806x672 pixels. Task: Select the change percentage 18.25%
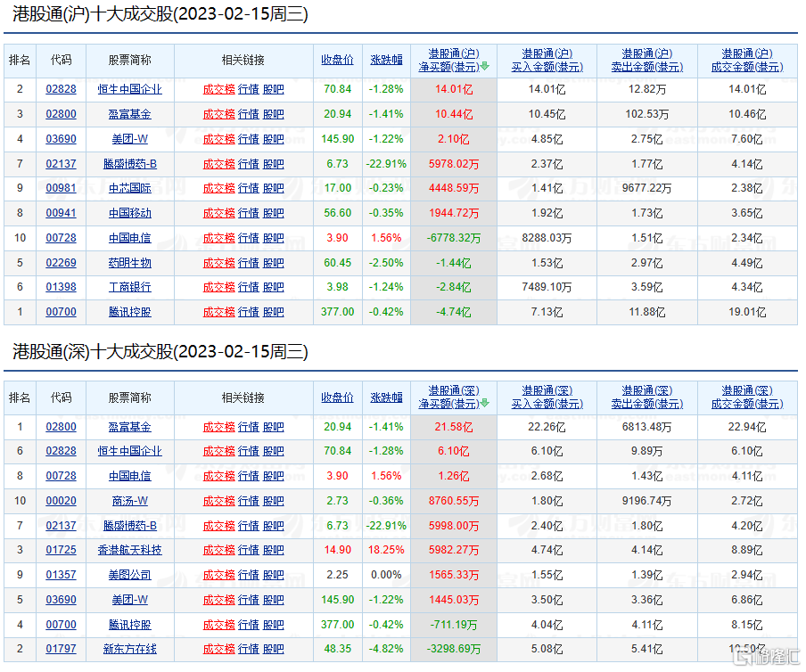(x=386, y=550)
